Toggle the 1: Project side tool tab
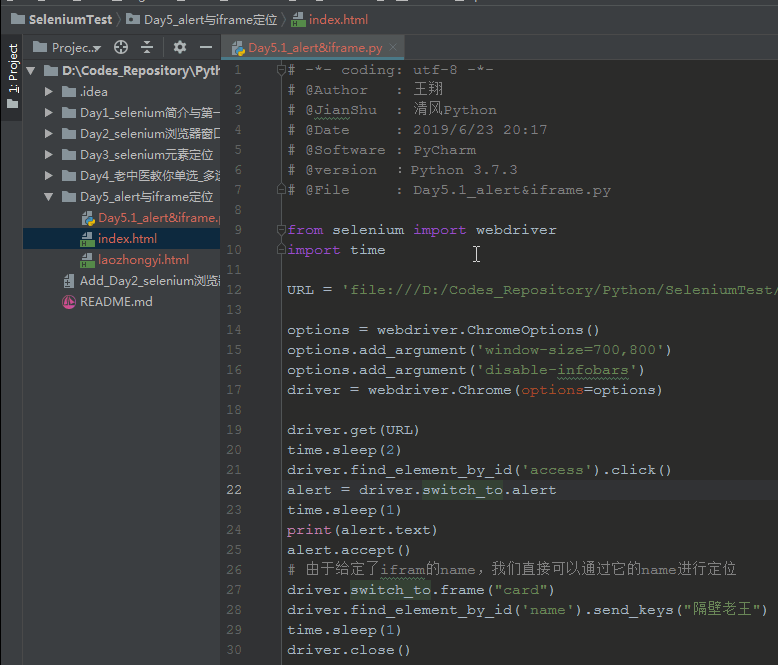Screen dimensions: 778x665 click(12, 75)
